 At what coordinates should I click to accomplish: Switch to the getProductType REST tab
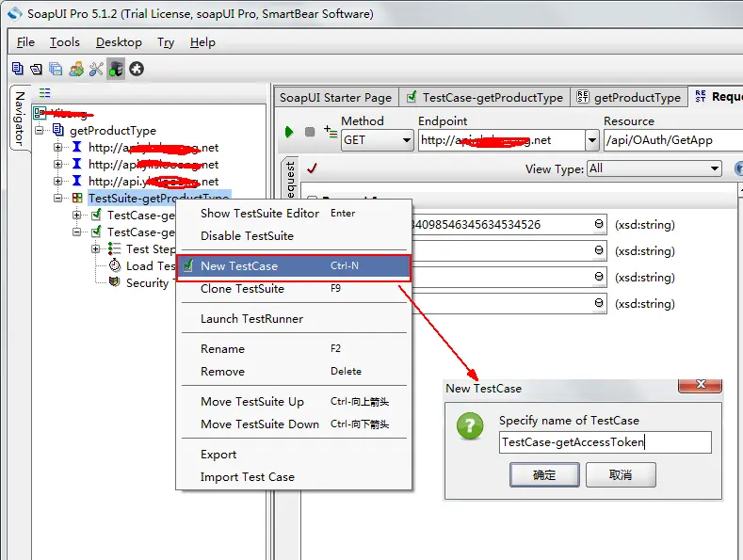pyautogui.click(x=629, y=97)
